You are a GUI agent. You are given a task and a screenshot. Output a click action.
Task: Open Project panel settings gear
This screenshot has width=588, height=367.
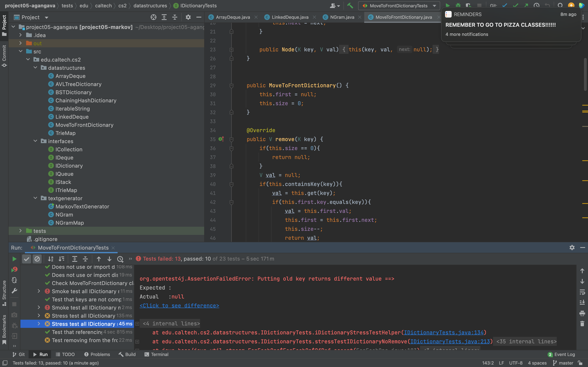click(188, 17)
